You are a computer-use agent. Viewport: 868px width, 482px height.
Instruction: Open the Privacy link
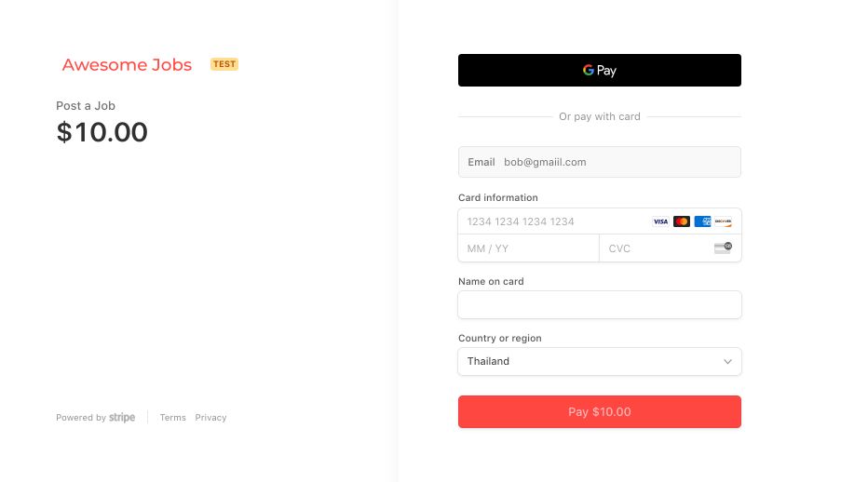(x=210, y=418)
